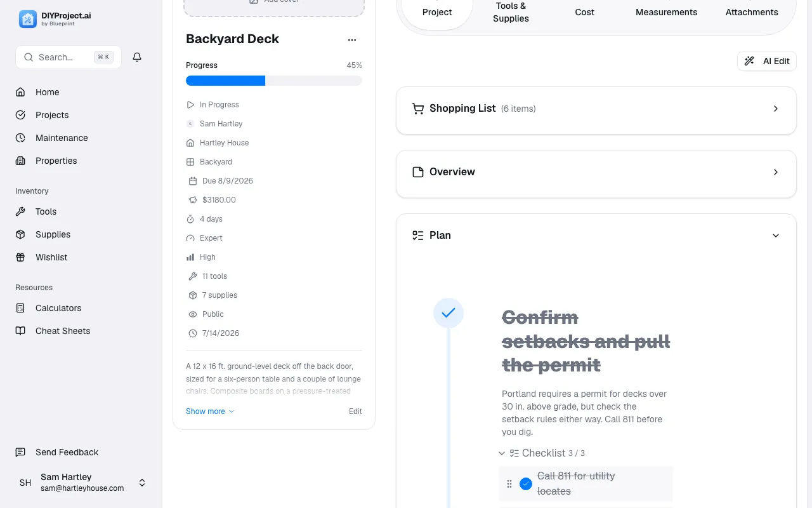Click the Maintenance clock icon
The image size is (812, 508).
click(20, 138)
